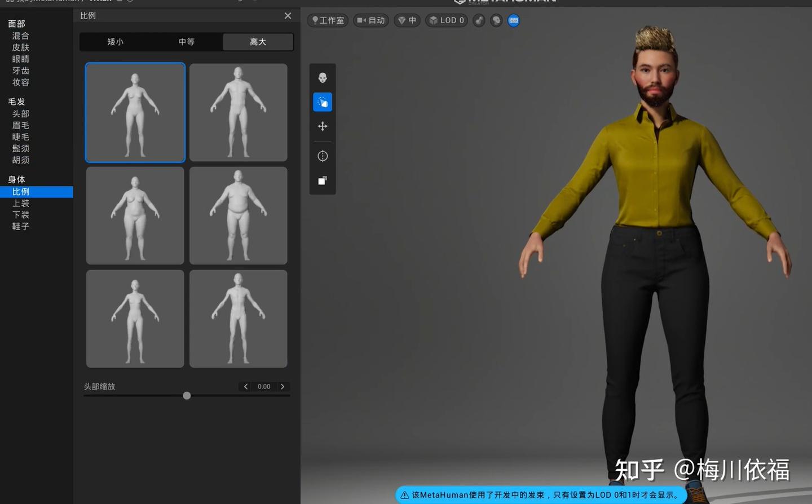The image size is (812, 504).
Task: Open 上装 top clothing settings
Action: [20, 203]
